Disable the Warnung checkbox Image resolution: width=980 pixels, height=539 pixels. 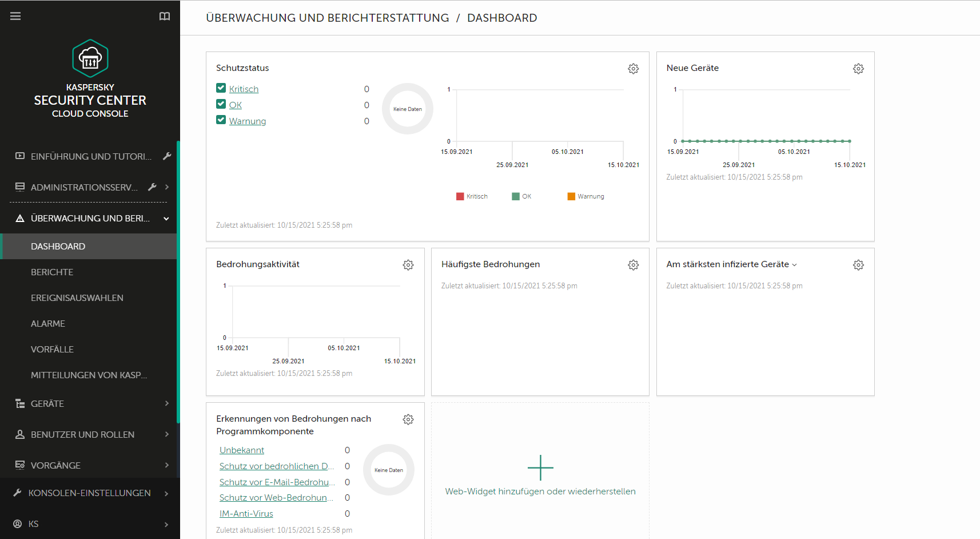pyautogui.click(x=221, y=120)
